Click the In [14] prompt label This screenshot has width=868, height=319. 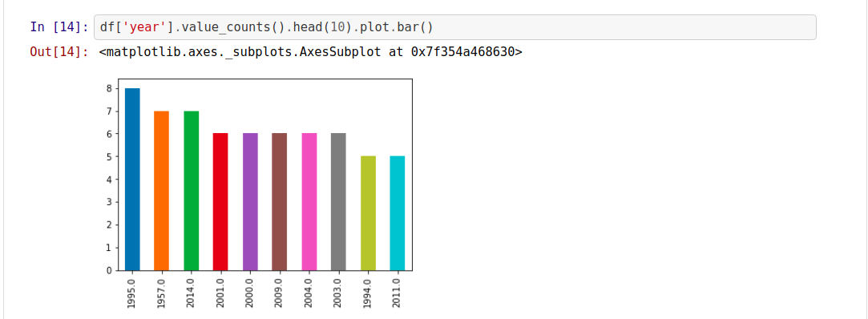[59, 27]
